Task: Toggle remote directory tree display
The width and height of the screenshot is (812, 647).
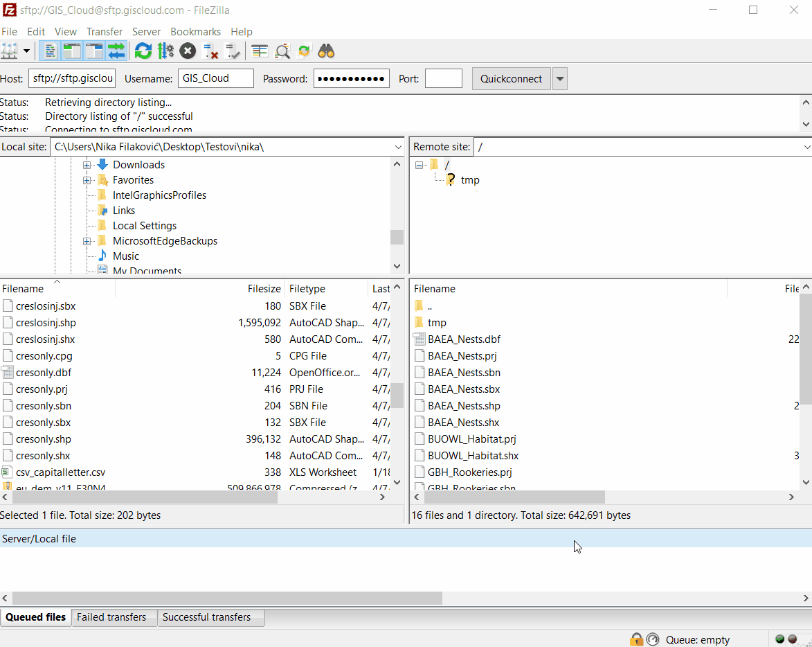Action: click(94, 51)
